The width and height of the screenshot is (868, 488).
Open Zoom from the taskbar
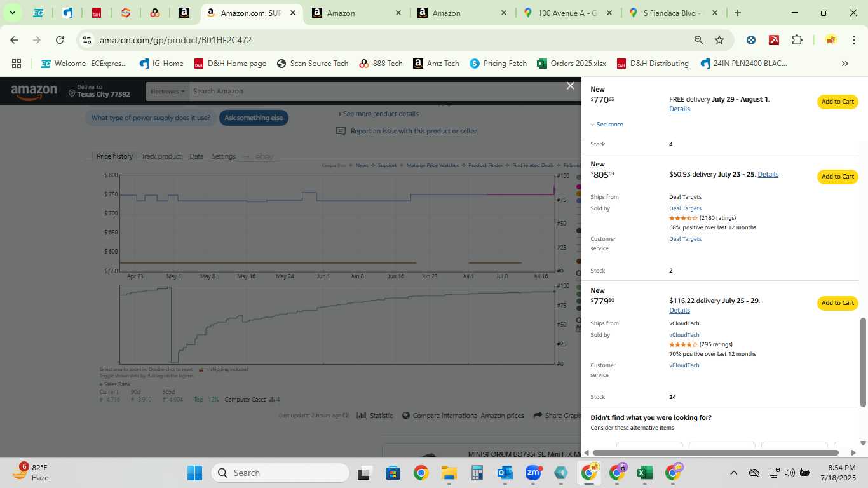533,473
